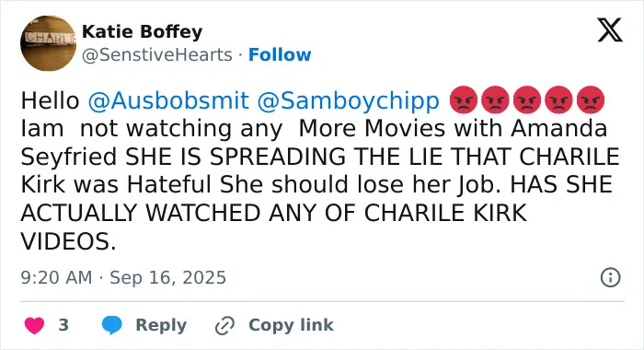Click the like count number 3
The width and height of the screenshot is (644, 350).
point(63,325)
